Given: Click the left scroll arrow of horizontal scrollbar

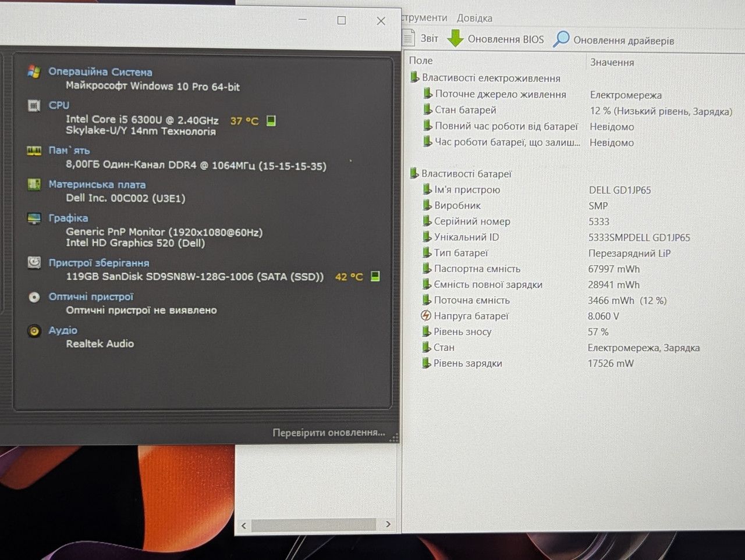Looking at the screenshot, I should (244, 526).
